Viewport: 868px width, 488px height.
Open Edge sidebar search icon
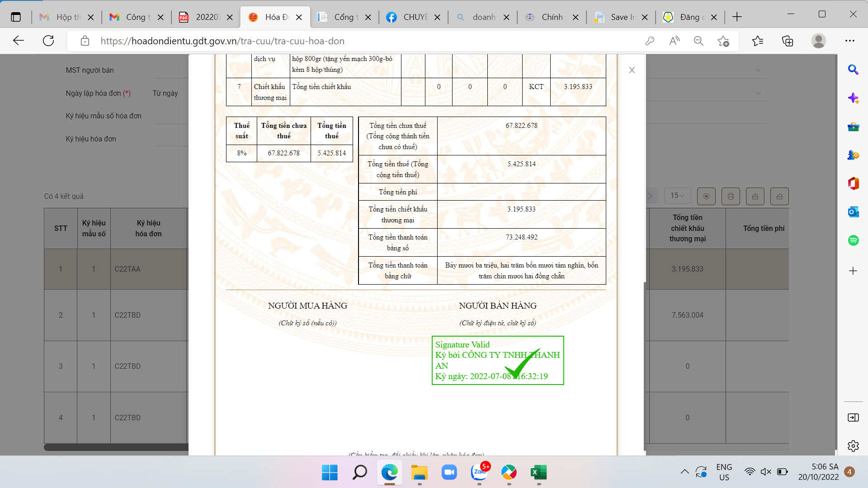[x=853, y=70]
